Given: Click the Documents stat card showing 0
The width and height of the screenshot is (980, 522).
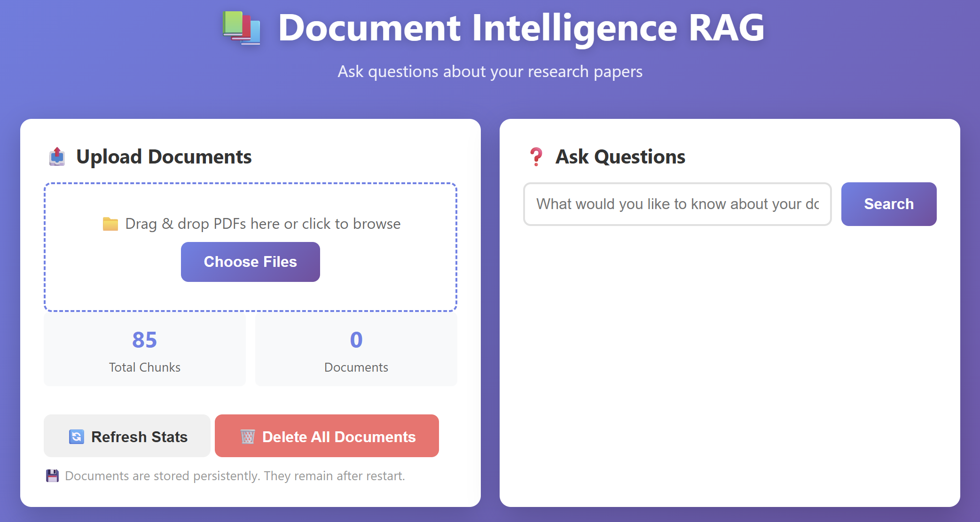Looking at the screenshot, I should coord(356,350).
